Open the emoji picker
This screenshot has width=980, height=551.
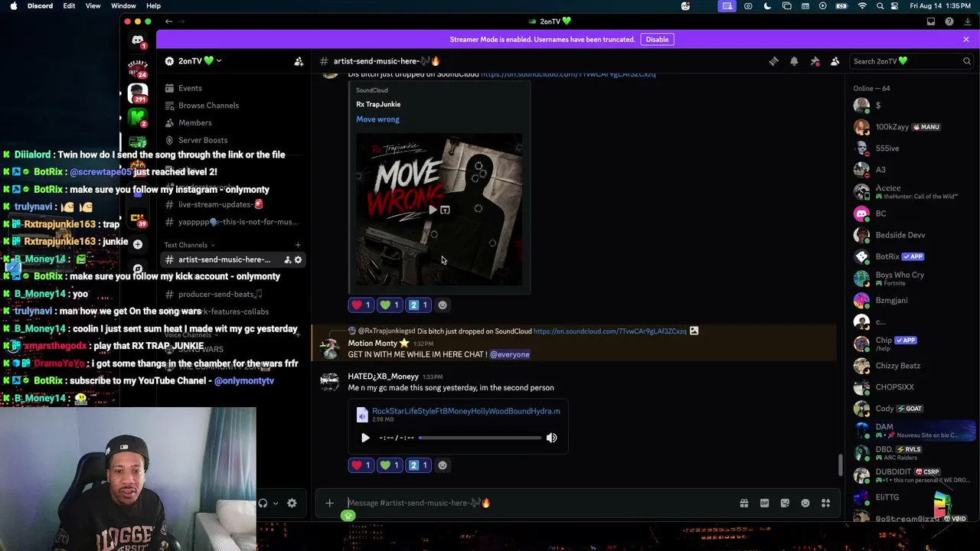point(805,503)
